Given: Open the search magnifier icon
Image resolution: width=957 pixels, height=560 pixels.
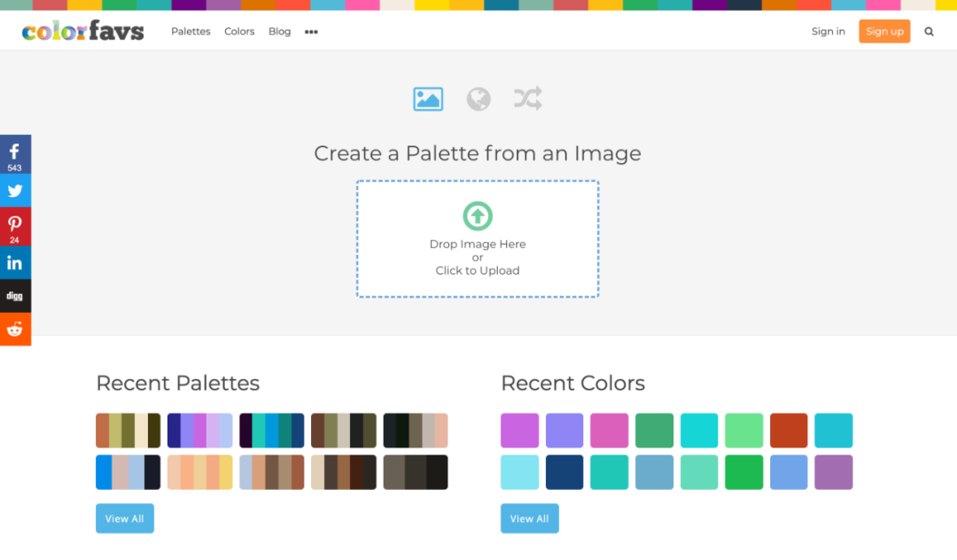Looking at the screenshot, I should [x=929, y=32].
